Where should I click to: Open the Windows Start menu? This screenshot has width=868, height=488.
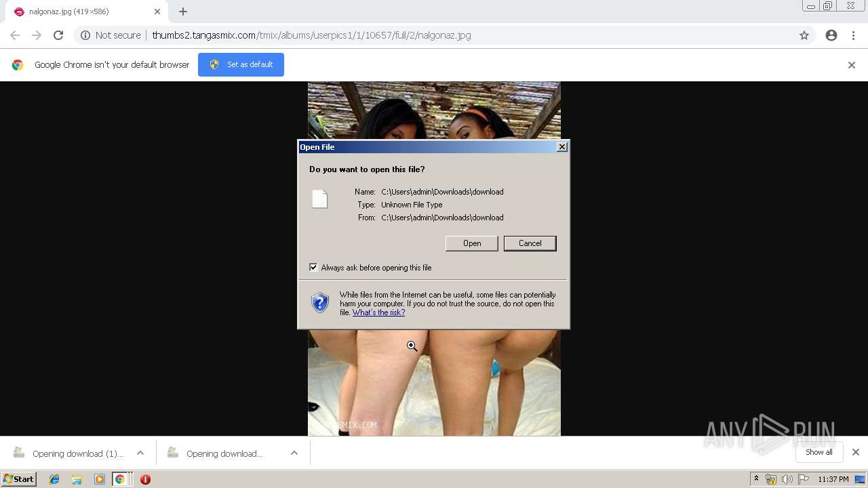pyautogui.click(x=19, y=479)
